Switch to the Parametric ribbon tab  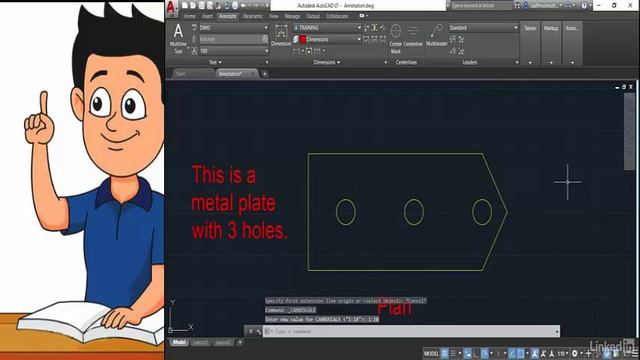coord(253,16)
